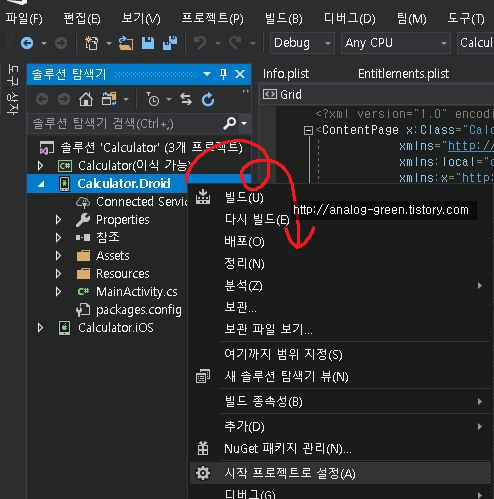494x499 pixels.
Task: Open the 분석(Z) submenu
Action: pos(340,286)
